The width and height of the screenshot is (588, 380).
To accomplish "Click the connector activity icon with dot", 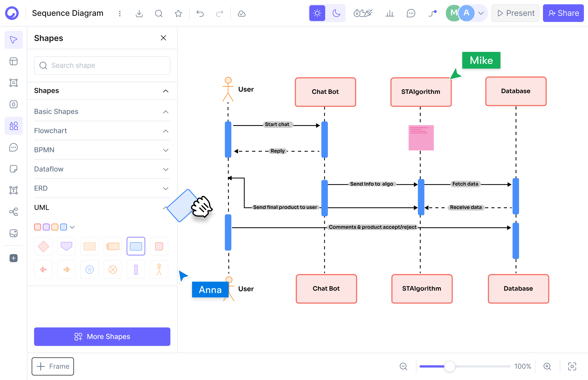I will click(x=432, y=13).
